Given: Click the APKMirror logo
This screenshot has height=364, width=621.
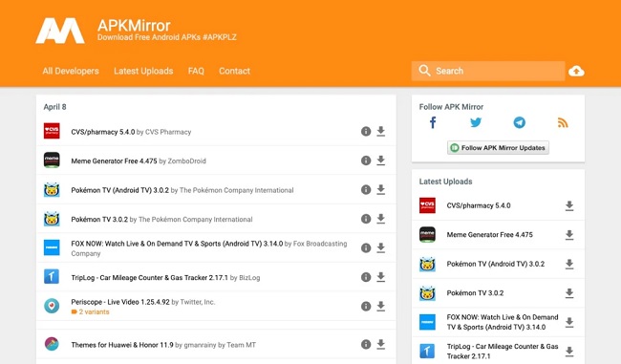Looking at the screenshot, I should 60,31.
